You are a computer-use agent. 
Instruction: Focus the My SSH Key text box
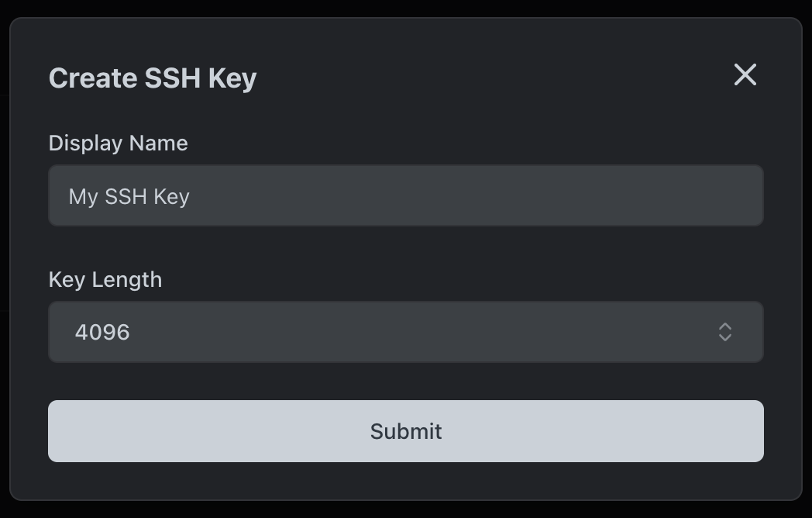pos(405,195)
